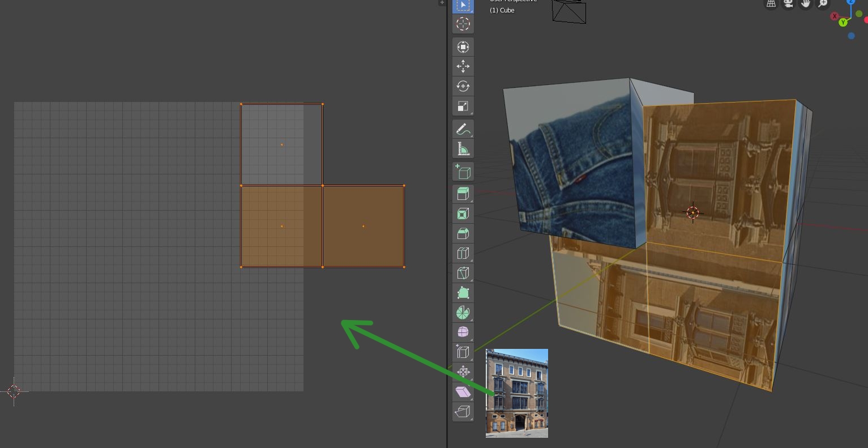Activate the 3D Cursor tool
Viewport: 868px width, 448px height.
click(x=463, y=24)
